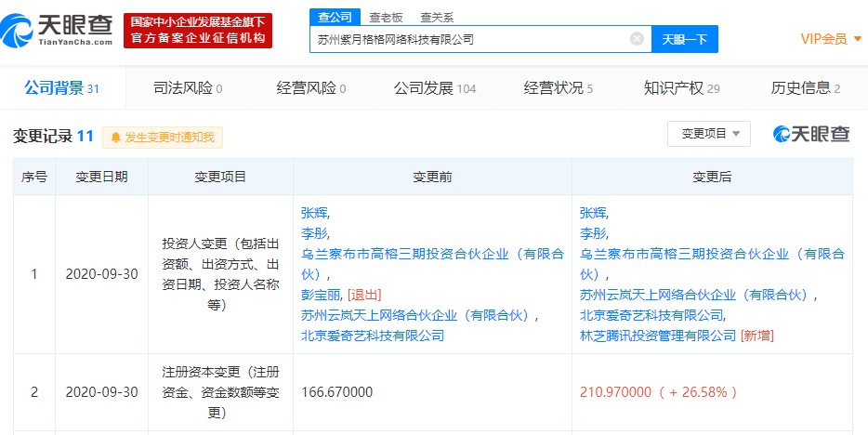Screen dimensions: 868x435
Task: Open the 知识产权 tab
Action: [681, 88]
